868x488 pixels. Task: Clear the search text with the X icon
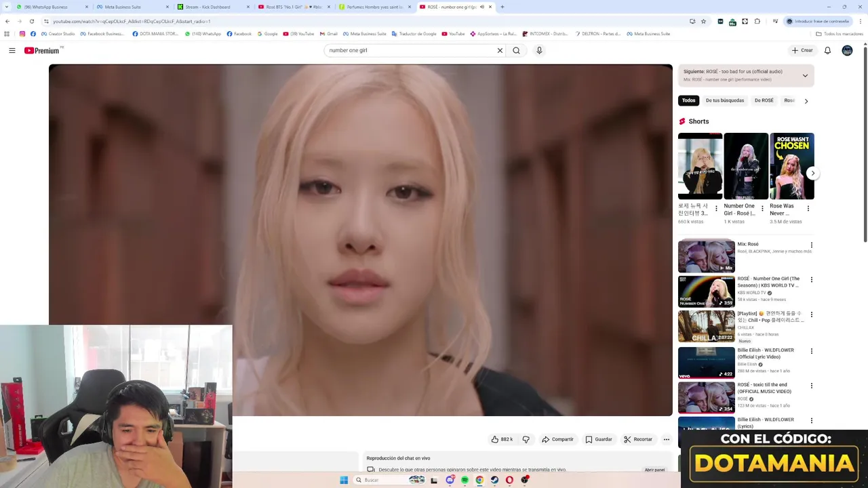pos(500,50)
